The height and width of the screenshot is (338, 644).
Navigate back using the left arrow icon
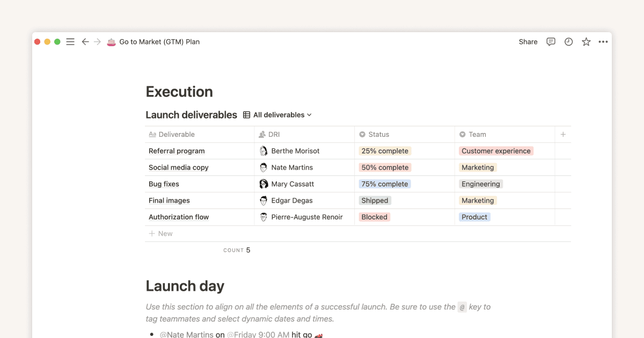[x=85, y=41]
